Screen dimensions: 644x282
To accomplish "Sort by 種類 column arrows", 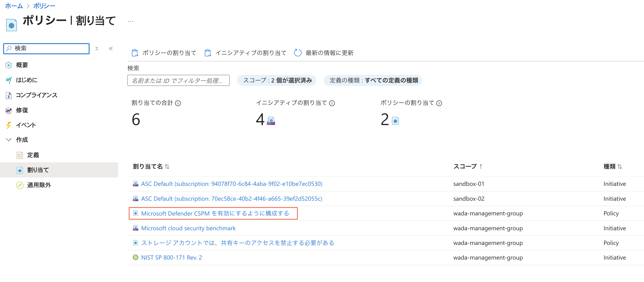I will tap(620, 166).
